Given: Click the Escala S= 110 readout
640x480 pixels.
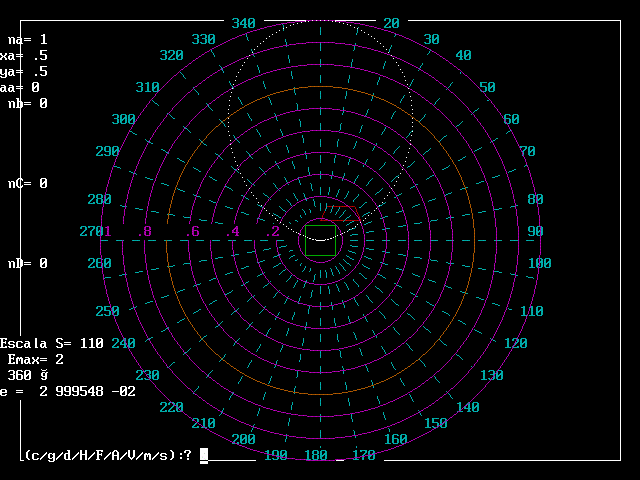Looking at the screenshot, I should pos(51,343).
